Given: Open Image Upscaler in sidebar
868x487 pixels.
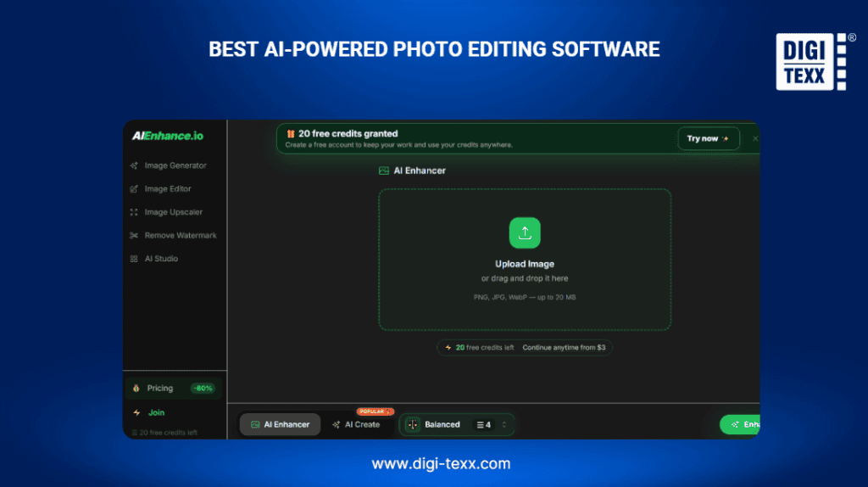Looking at the screenshot, I should click(x=175, y=212).
